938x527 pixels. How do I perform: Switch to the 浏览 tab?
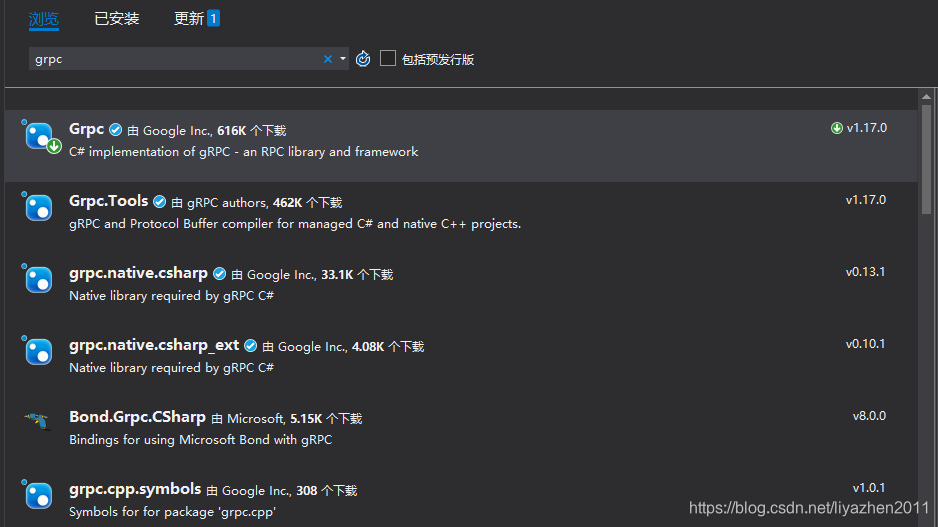44,19
